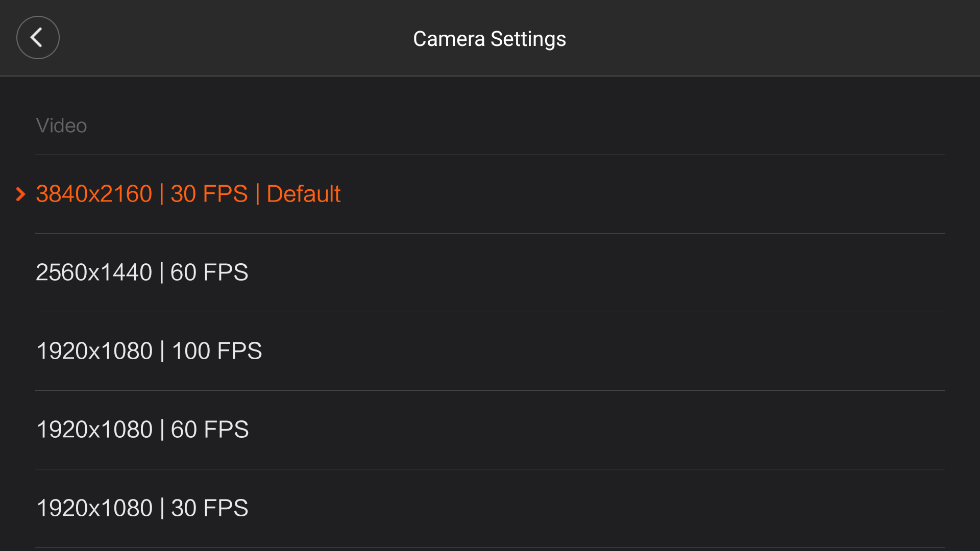Click the Video section header

click(61, 126)
